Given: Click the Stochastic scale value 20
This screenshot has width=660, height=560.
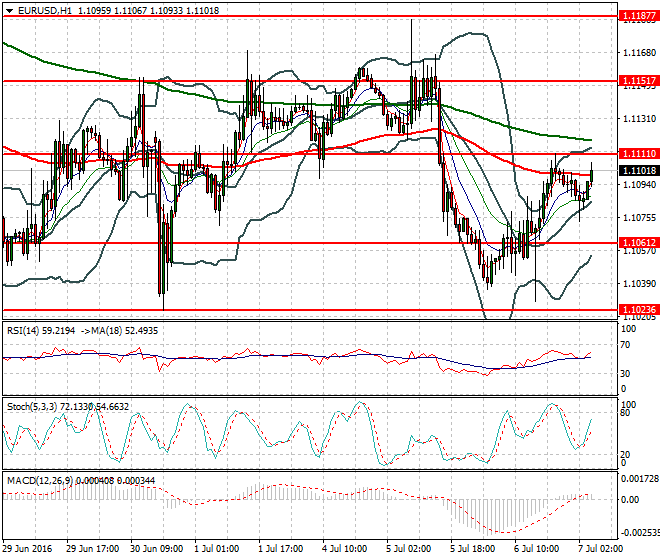Looking at the screenshot, I should (x=626, y=454).
